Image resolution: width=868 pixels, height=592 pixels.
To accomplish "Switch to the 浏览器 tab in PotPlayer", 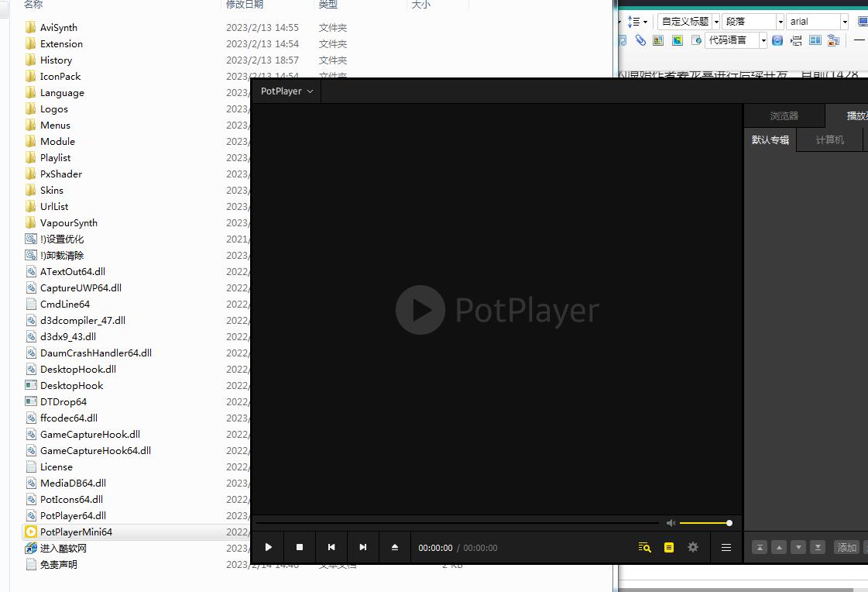I will pos(784,115).
